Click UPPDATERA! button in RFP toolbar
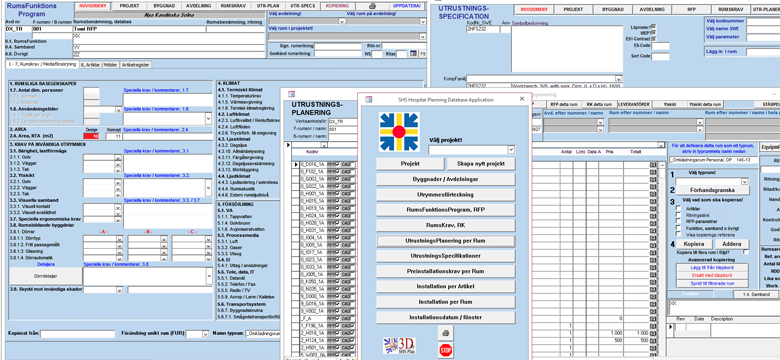The height and width of the screenshot is (360, 780). [407, 6]
